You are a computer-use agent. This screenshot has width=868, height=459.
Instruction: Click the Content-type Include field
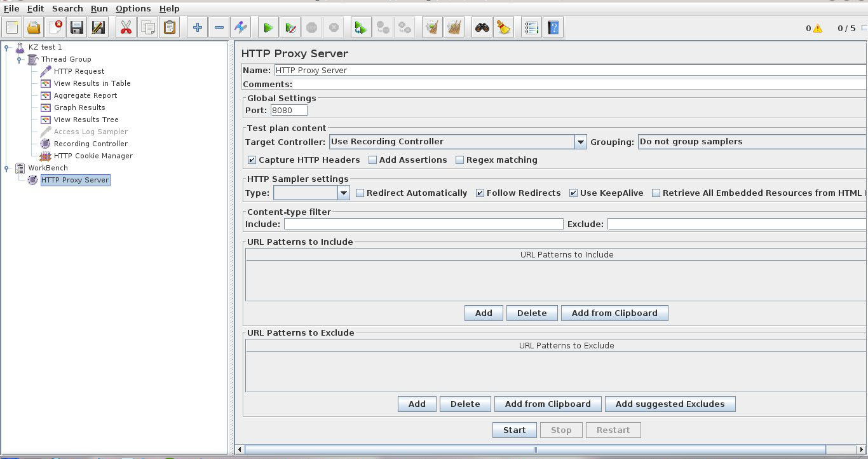[423, 224]
